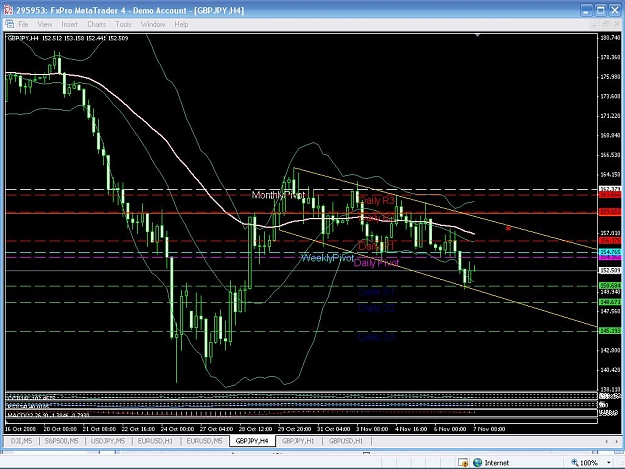625x469 pixels.
Task: Select the Daily Pivot label
Action: click(x=376, y=263)
